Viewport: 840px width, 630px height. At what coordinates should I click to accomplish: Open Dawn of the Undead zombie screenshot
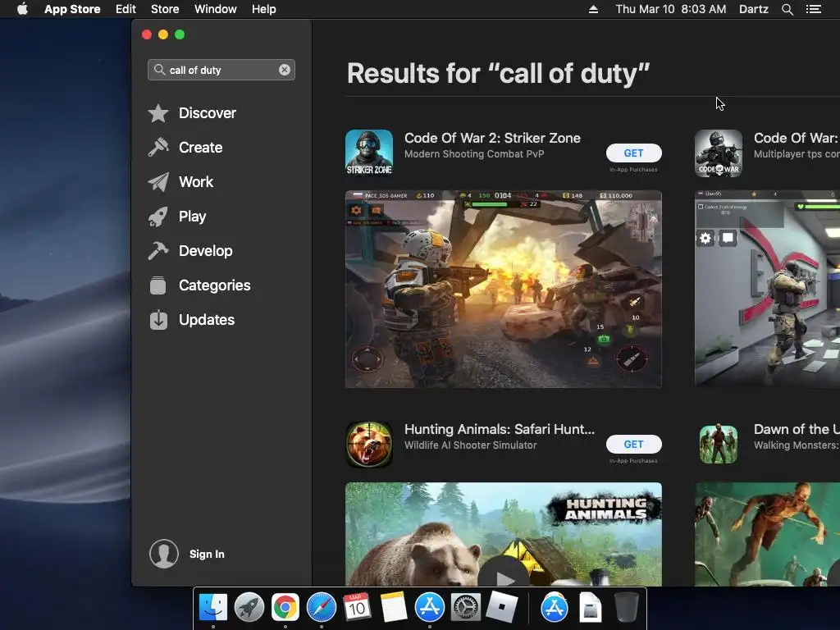[767, 534]
